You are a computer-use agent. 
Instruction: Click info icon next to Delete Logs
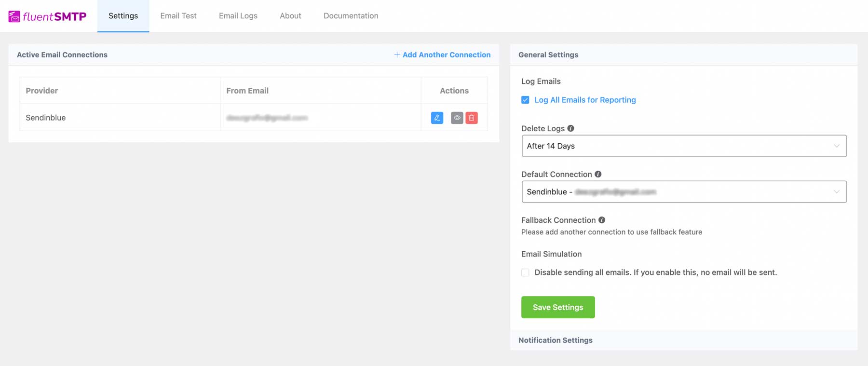[x=571, y=128]
